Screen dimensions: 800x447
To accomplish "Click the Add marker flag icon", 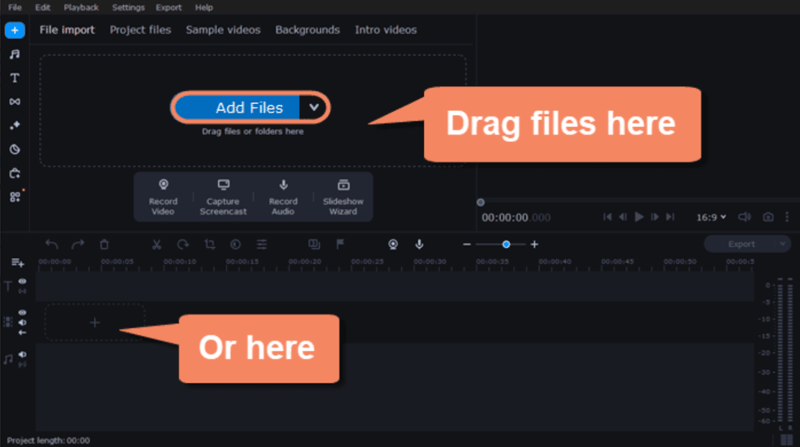I will click(340, 244).
